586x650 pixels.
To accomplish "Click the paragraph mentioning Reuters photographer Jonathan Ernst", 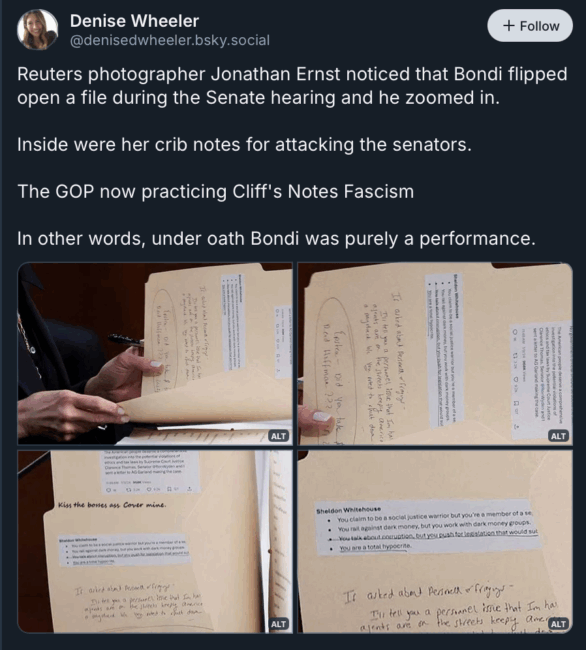I will [x=292, y=86].
